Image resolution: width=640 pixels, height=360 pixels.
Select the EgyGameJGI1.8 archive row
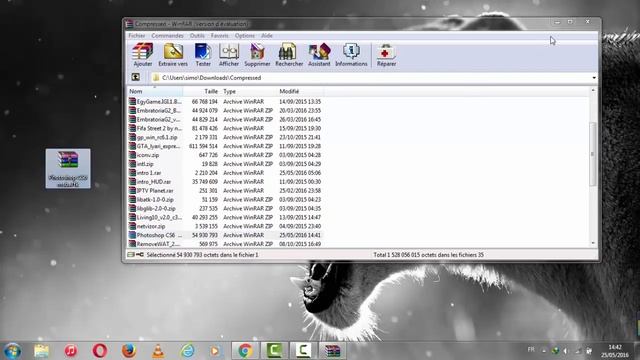click(225, 102)
